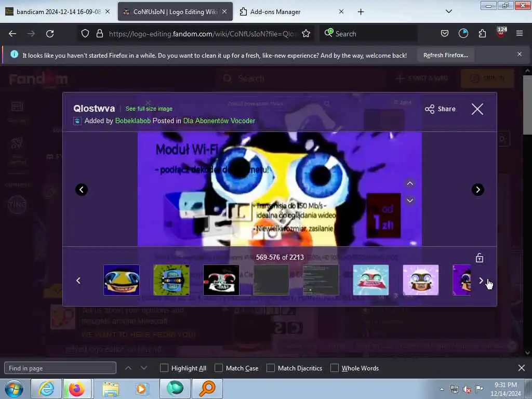Select the light blue face thumbnail
Image resolution: width=532 pixels, height=399 pixels.
(x=371, y=280)
